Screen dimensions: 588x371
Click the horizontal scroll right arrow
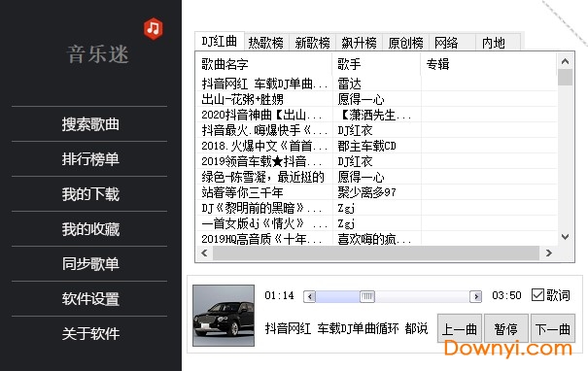coord(548,253)
